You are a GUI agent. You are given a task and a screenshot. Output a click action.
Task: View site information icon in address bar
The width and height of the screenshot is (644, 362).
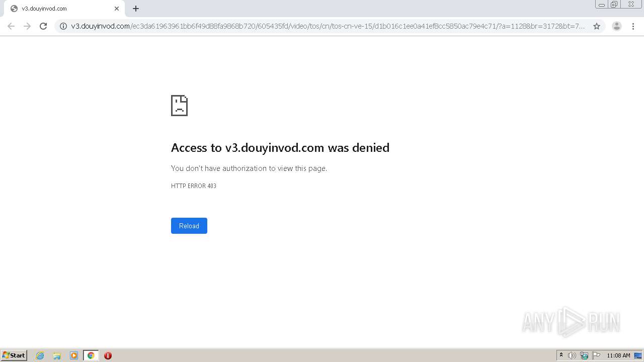63,26
